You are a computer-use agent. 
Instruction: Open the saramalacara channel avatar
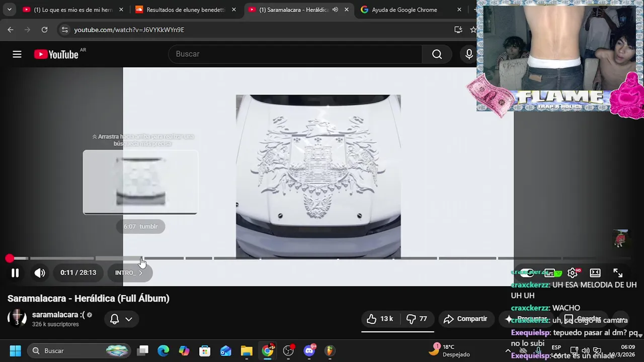click(17, 318)
